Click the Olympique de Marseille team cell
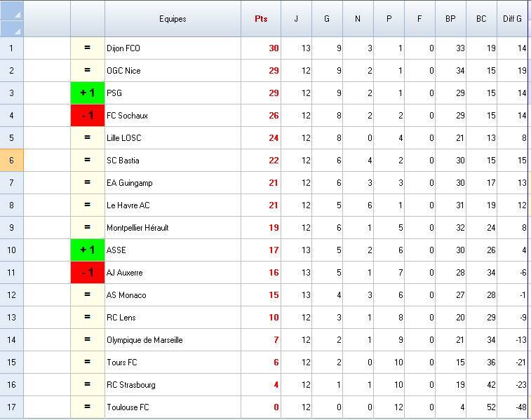This screenshot has width=531, height=420. tap(173, 340)
